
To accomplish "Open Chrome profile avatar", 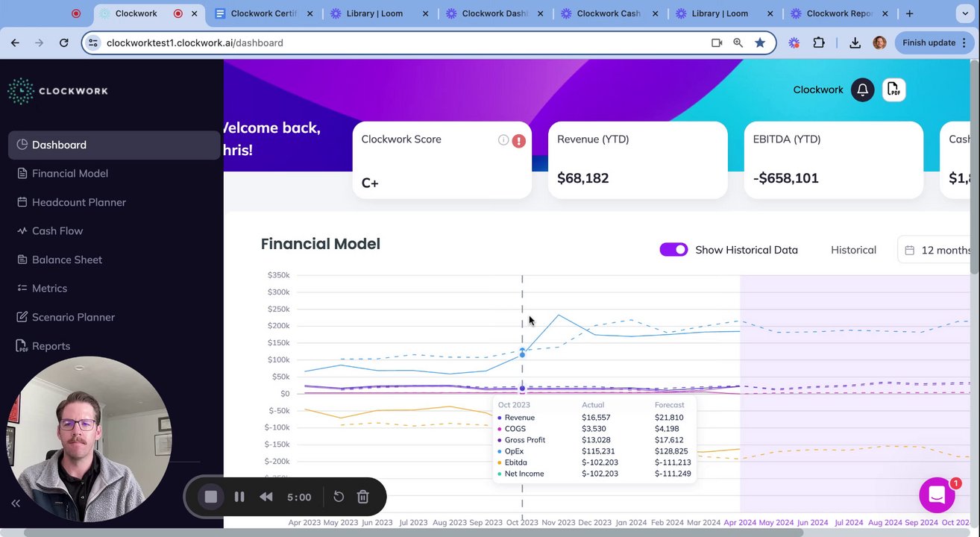I will (x=879, y=43).
